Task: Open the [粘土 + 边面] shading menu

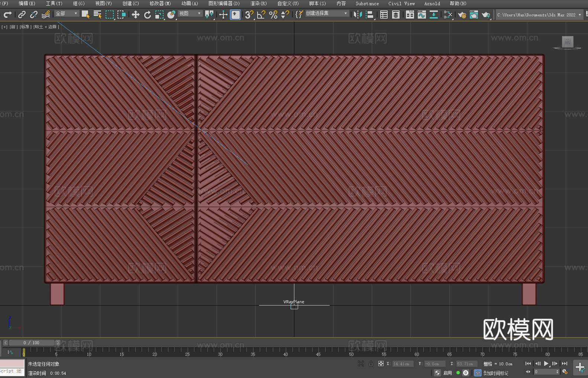Action: 46,27
